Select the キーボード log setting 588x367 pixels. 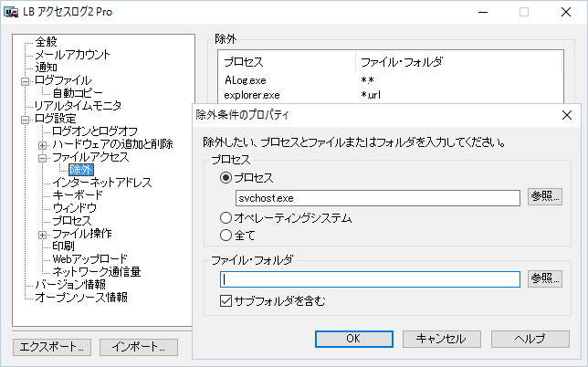(x=78, y=195)
